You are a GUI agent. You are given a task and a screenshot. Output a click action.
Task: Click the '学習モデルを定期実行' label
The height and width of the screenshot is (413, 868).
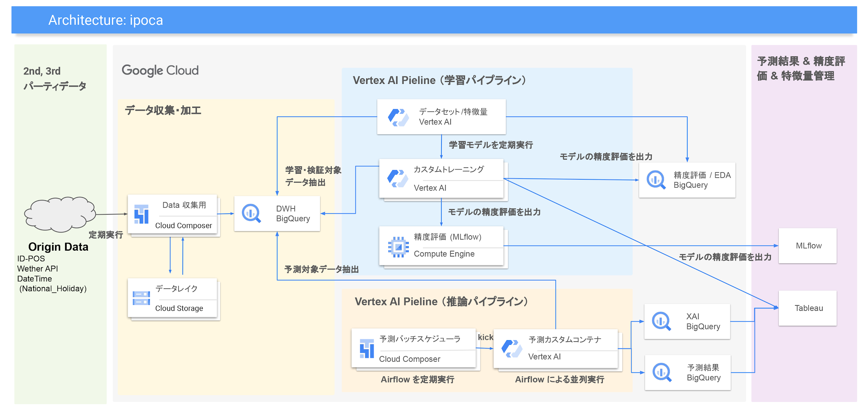[x=491, y=145]
